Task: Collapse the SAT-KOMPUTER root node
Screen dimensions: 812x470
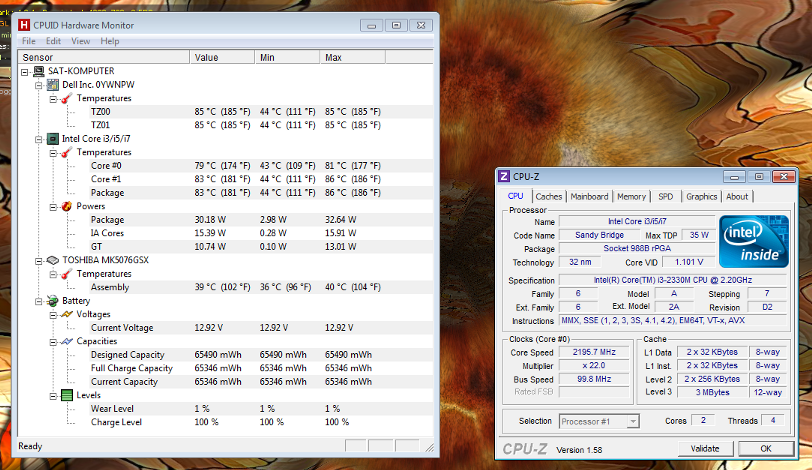Action: [24, 72]
